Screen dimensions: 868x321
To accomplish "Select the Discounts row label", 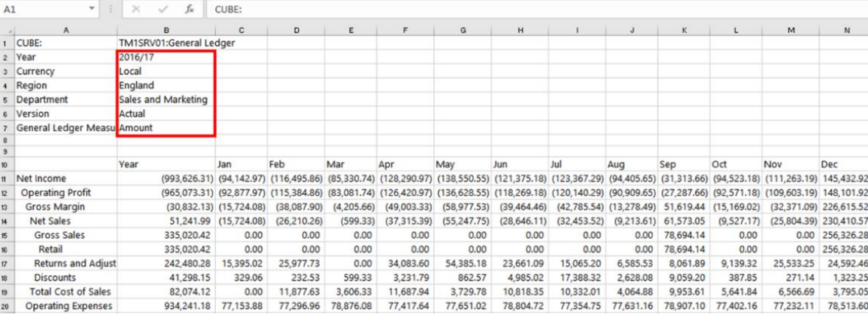I will click(x=66, y=278).
